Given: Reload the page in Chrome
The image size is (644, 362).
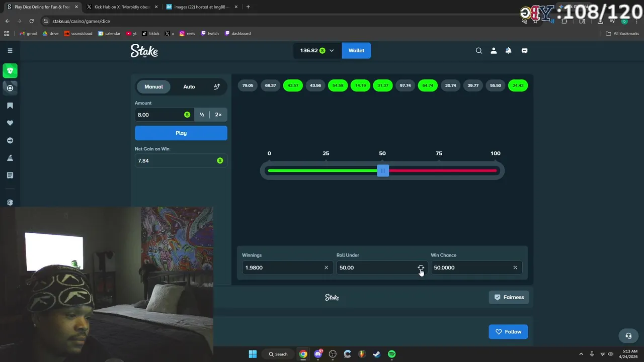Looking at the screenshot, I should click(31, 21).
